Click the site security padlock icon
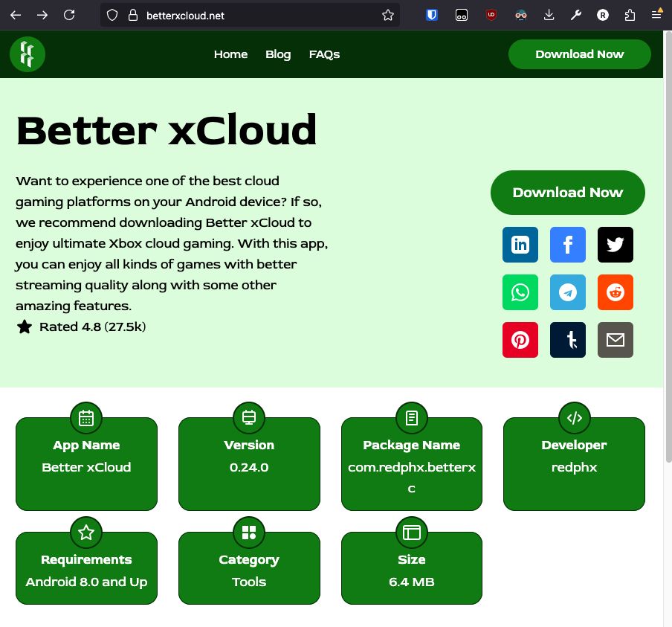 coord(133,16)
